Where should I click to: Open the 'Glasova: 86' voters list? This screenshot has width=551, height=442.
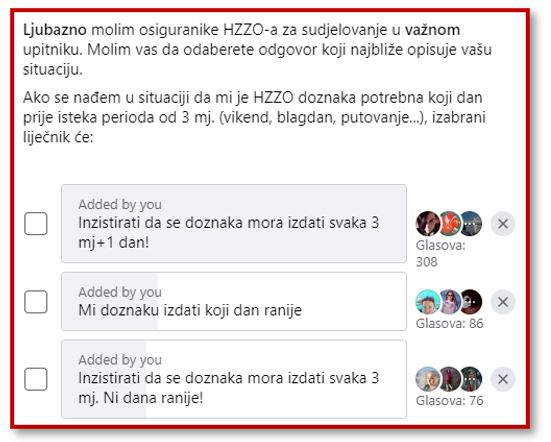(x=449, y=323)
